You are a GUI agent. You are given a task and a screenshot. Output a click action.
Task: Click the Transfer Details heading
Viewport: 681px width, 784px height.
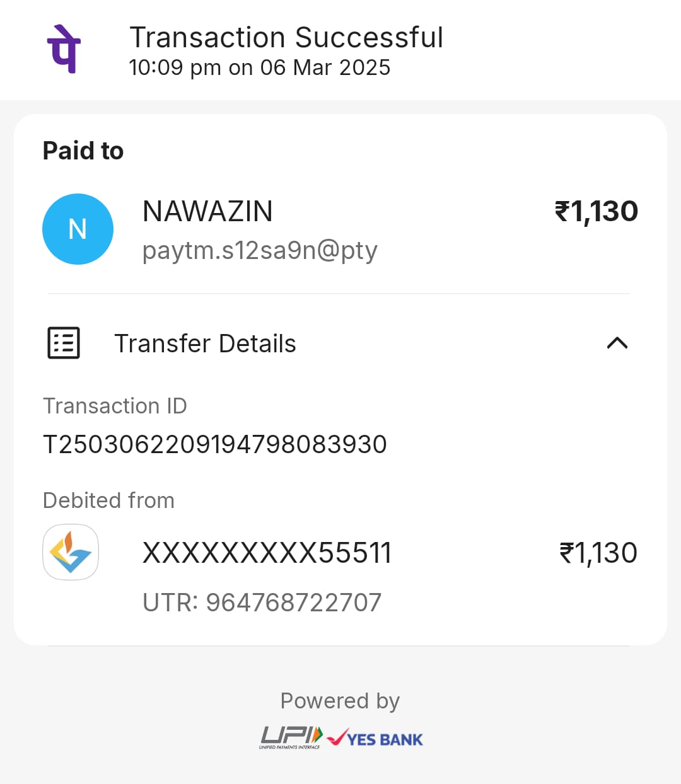pos(205,344)
